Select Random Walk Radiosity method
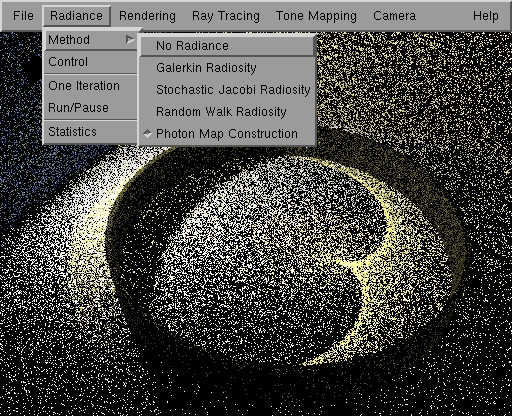Image resolution: width=512 pixels, height=416 pixels. point(227,112)
